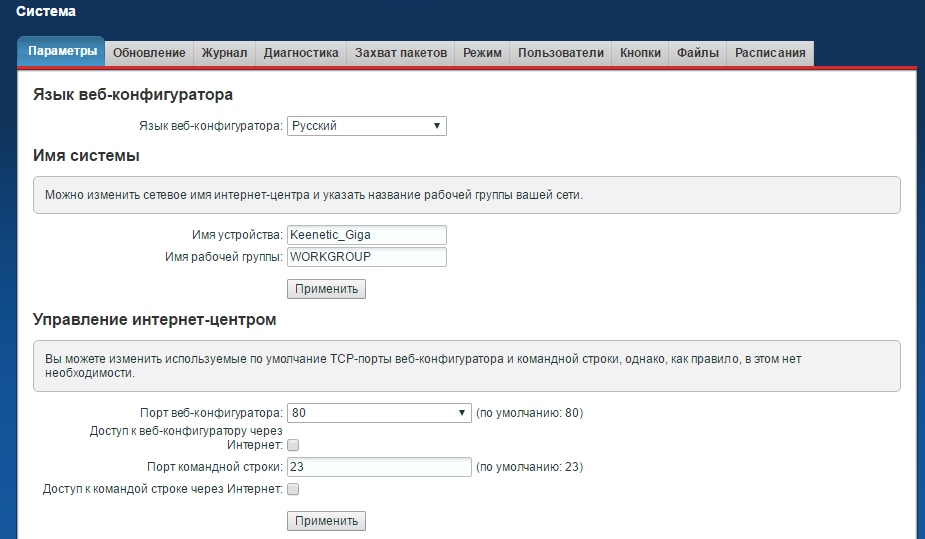Screen dimensions: 925x539
Task: Click Применить under Имя системы section
Action: (326, 289)
